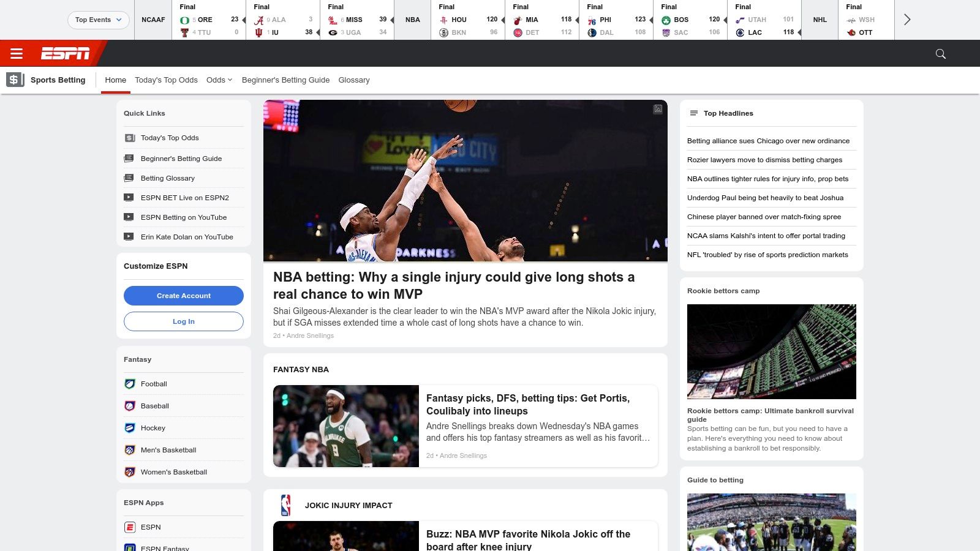Open Chinese player match-fixing ban headline

click(764, 217)
